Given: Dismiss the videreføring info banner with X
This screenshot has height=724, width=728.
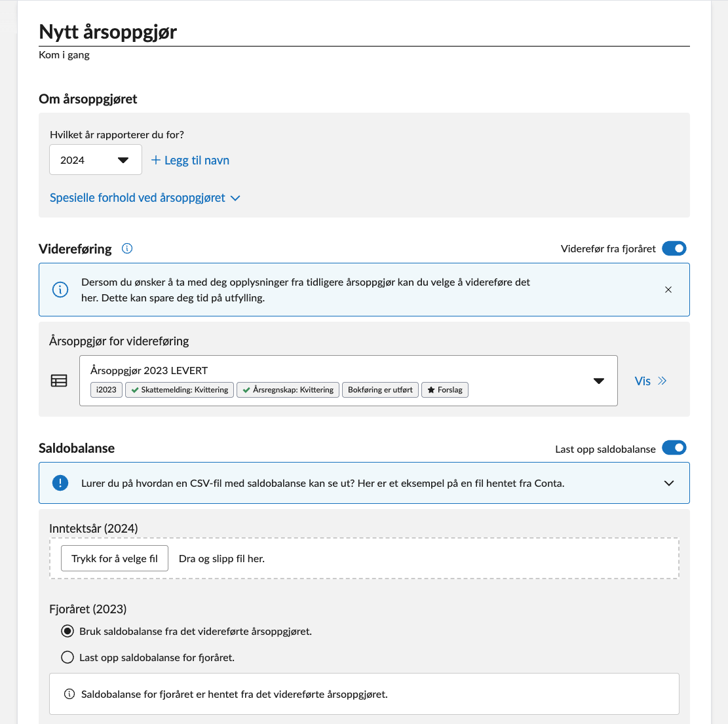Looking at the screenshot, I should (x=668, y=290).
